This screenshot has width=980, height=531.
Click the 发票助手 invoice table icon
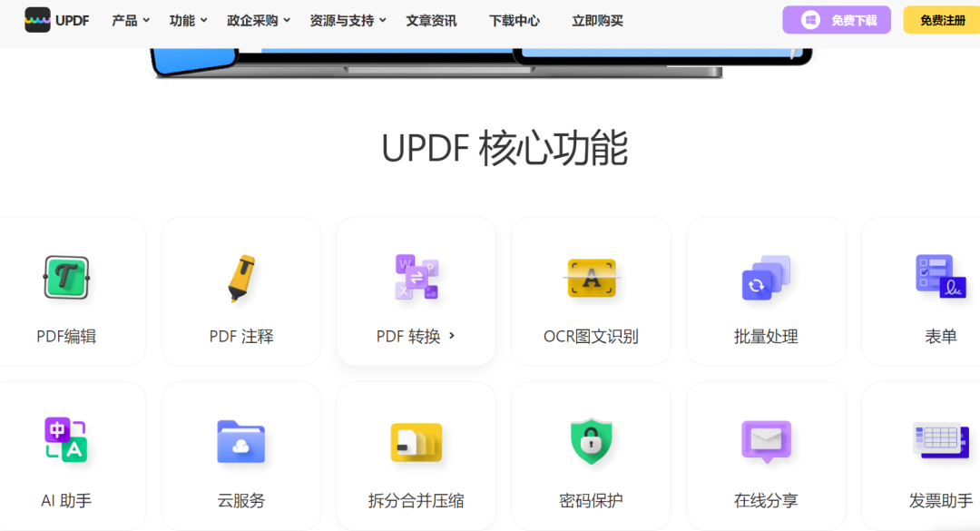pos(941,440)
